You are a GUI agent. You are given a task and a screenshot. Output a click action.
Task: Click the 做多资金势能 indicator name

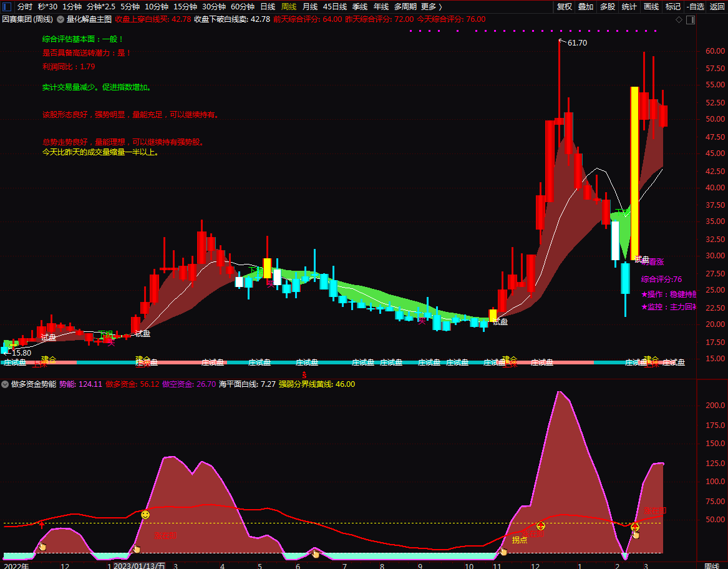coord(34,384)
